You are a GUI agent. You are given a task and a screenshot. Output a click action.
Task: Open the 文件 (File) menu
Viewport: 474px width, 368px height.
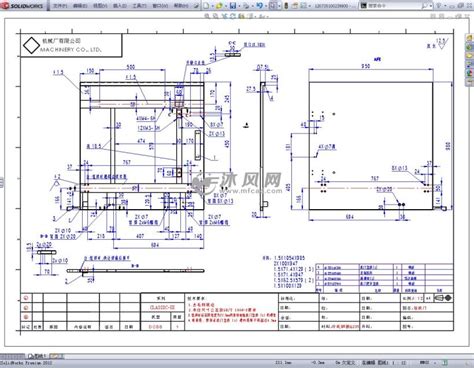60,6
